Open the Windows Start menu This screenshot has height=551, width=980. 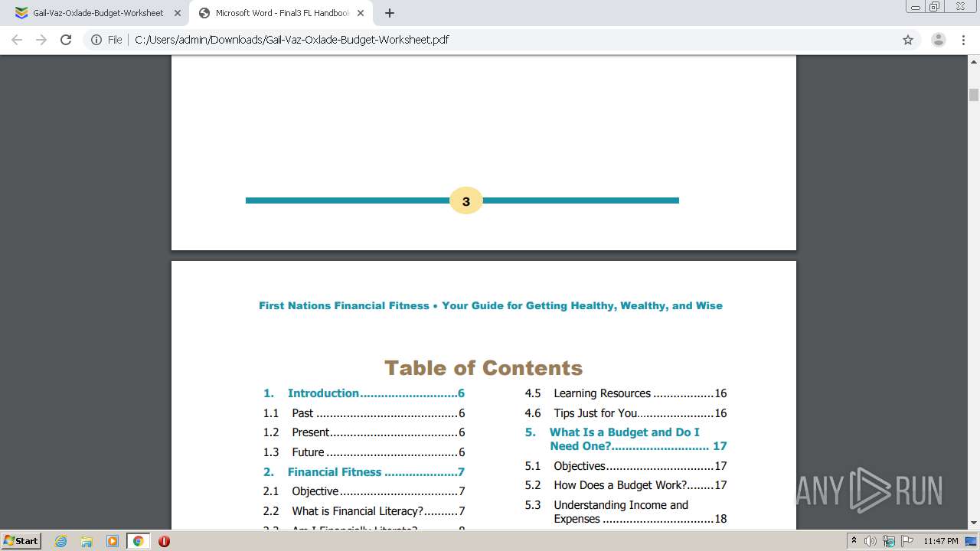coord(21,541)
